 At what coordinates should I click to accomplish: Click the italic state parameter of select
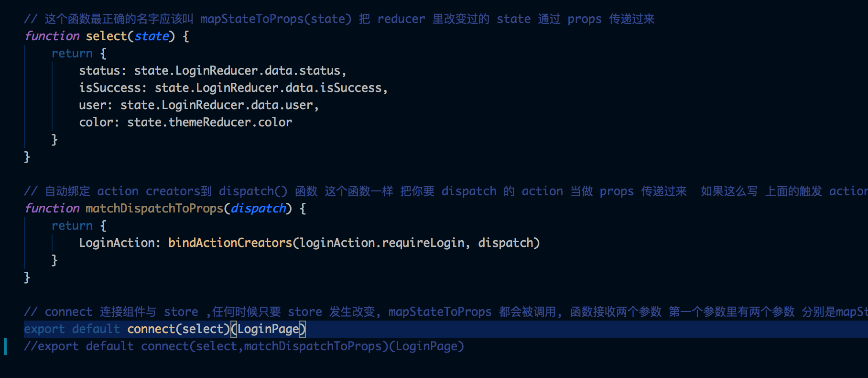pos(152,36)
